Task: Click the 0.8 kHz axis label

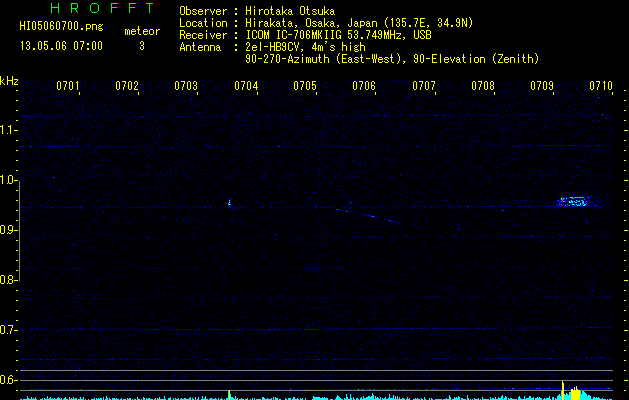Action: [x=9, y=280]
